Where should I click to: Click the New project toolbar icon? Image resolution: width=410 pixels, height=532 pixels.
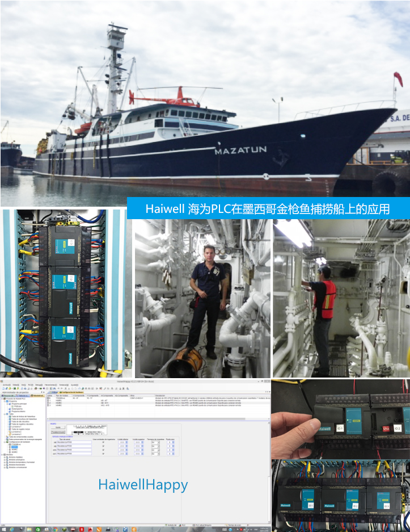(3, 388)
